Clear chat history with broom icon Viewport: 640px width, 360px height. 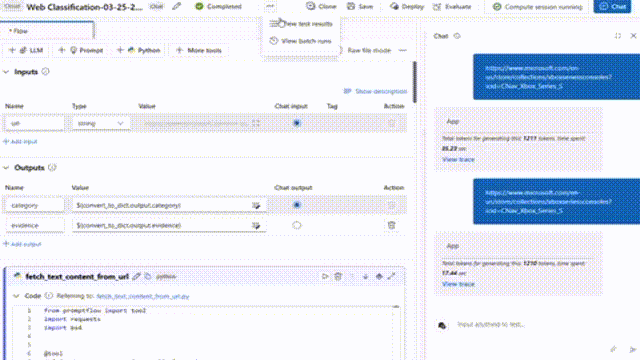[x=613, y=349]
